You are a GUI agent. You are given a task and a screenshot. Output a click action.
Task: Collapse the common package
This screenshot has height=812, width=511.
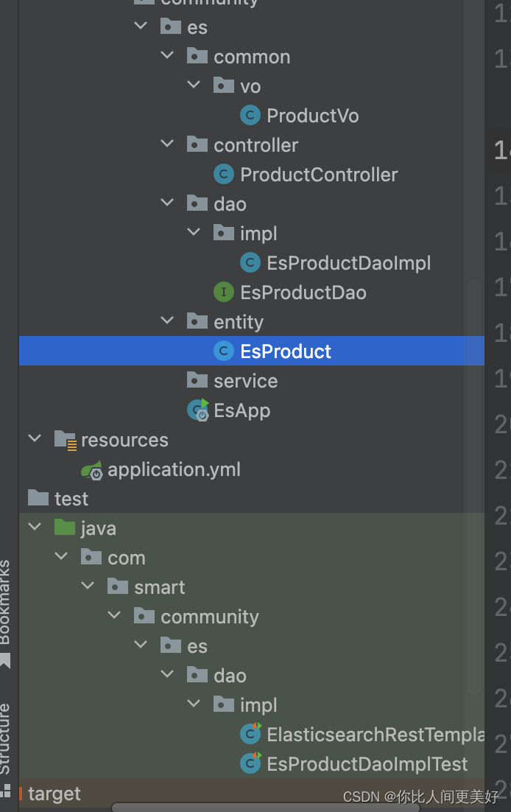(x=168, y=56)
